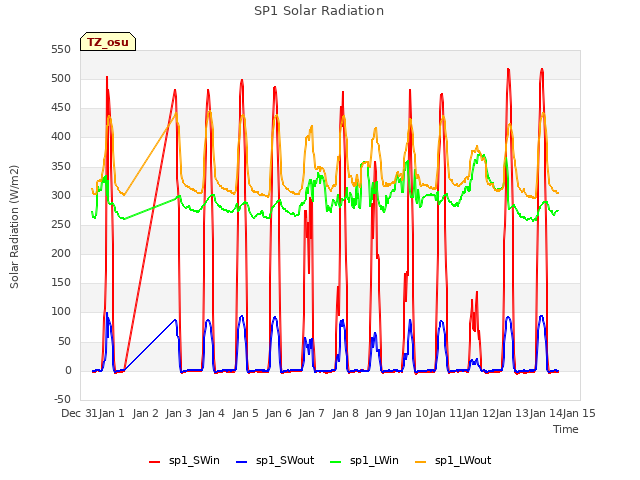
Task: Click the Jan 13 x-axis tick label
Action: (512, 413)
